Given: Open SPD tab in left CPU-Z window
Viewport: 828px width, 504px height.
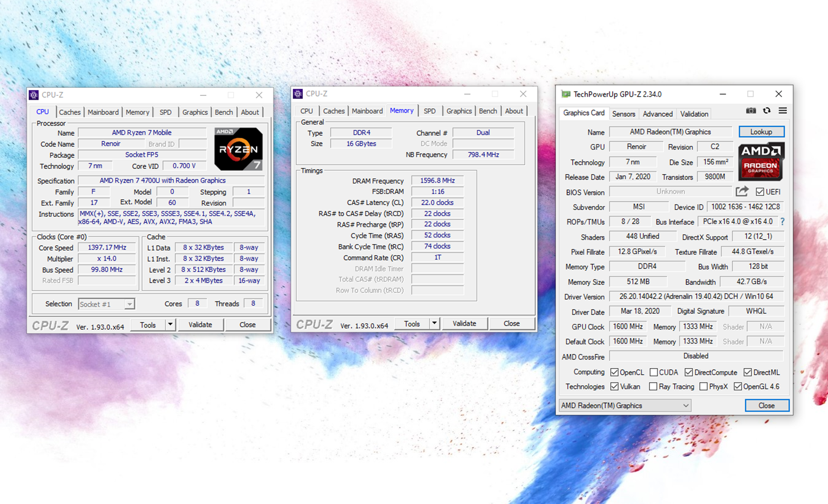Looking at the screenshot, I should [166, 112].
